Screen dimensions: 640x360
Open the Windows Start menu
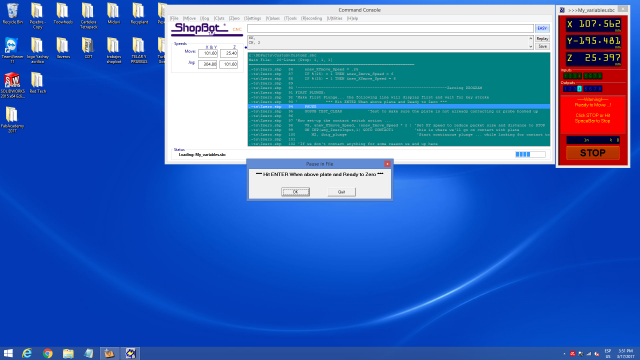8,353
